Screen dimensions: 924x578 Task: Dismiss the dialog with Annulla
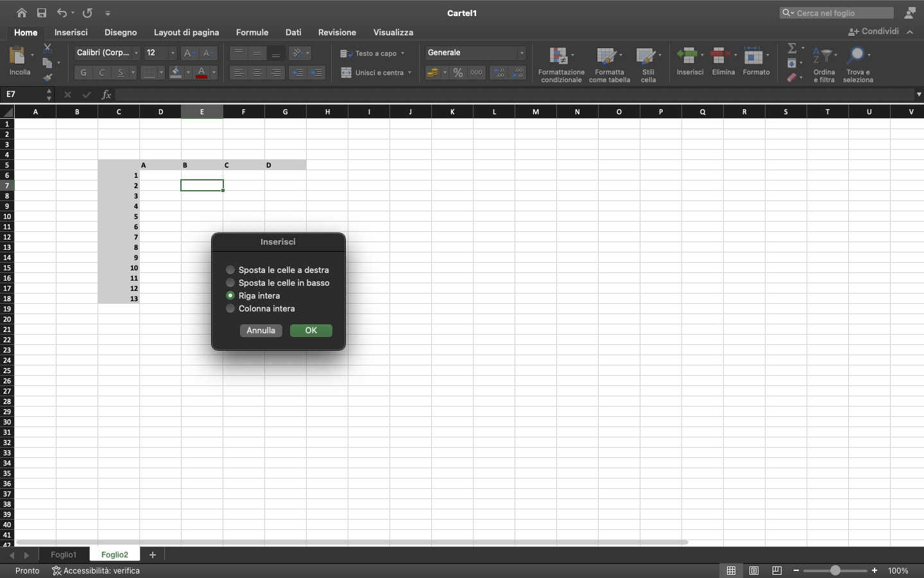point(261,330)
